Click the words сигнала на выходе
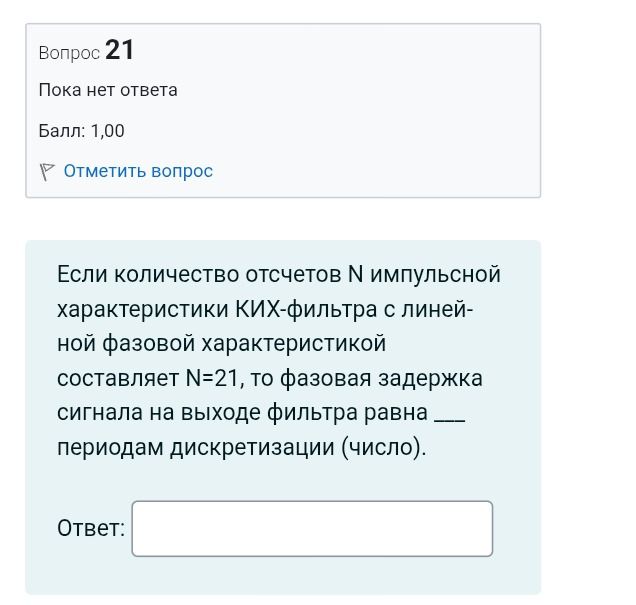Viewport: 636px width, 605px height. [159, 413]
